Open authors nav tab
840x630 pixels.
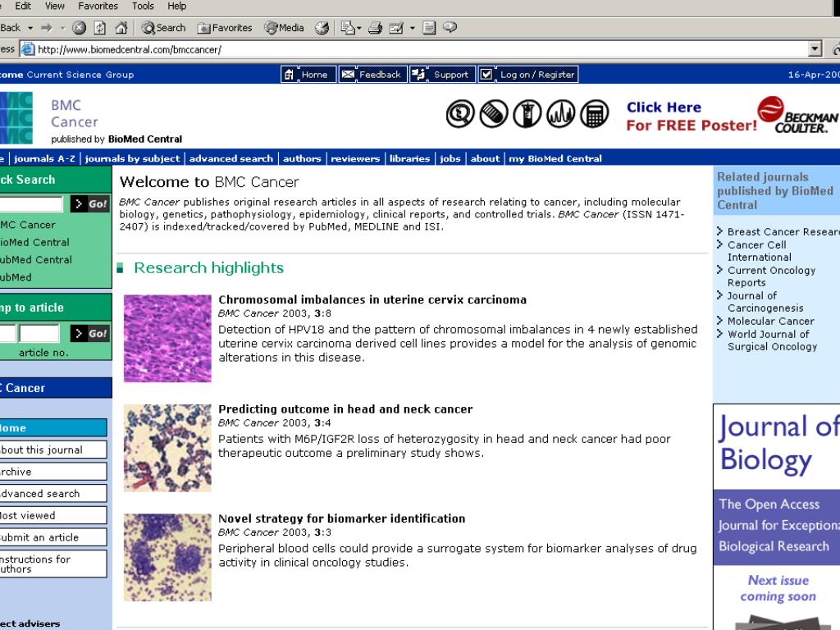coord(302,158)
